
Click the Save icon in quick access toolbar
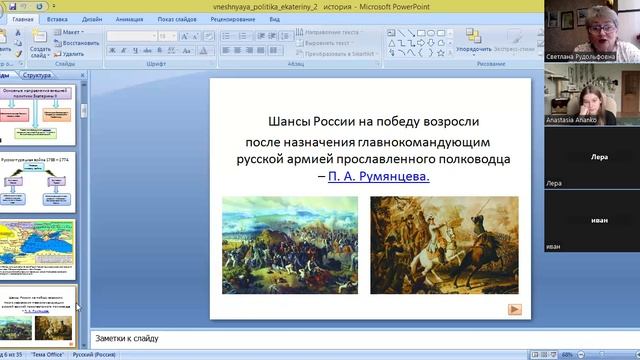point(13,6)
